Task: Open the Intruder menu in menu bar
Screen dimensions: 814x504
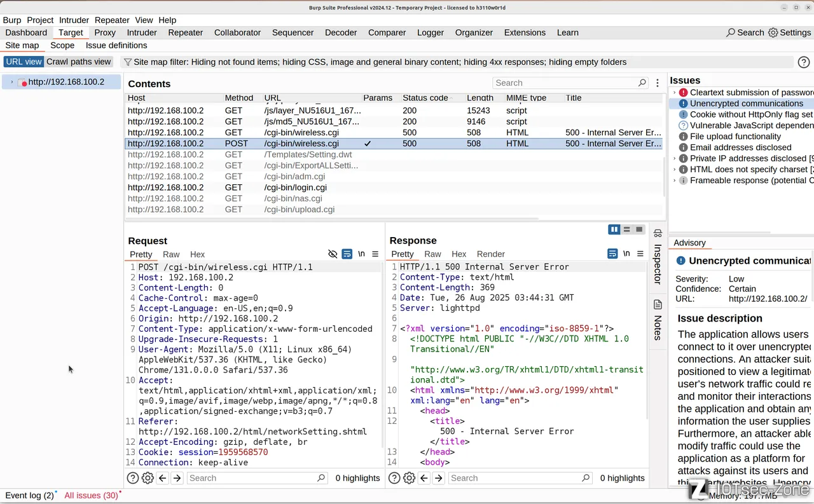Action: click(x=74, y=20)
